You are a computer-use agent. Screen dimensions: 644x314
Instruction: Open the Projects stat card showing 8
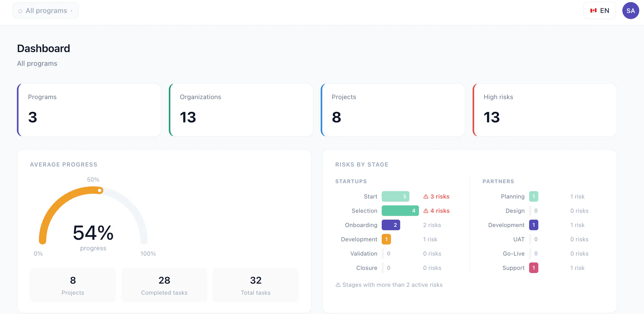tap(393, 110)
